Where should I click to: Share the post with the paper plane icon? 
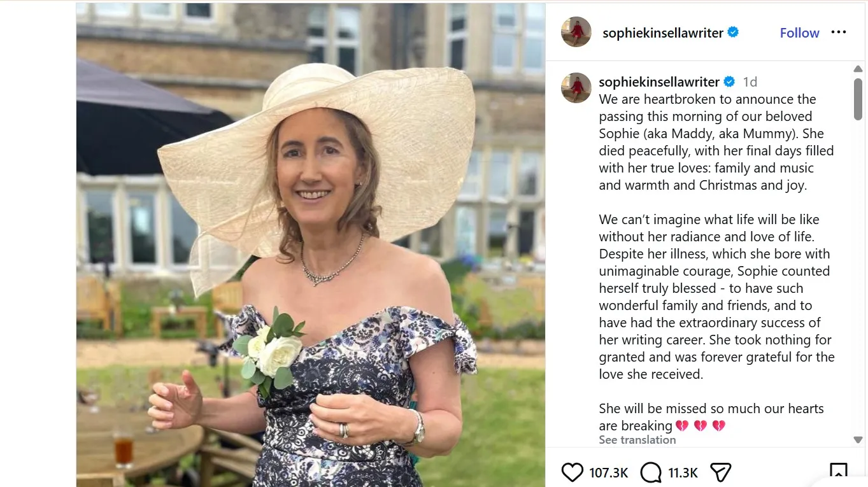(720, 472)
